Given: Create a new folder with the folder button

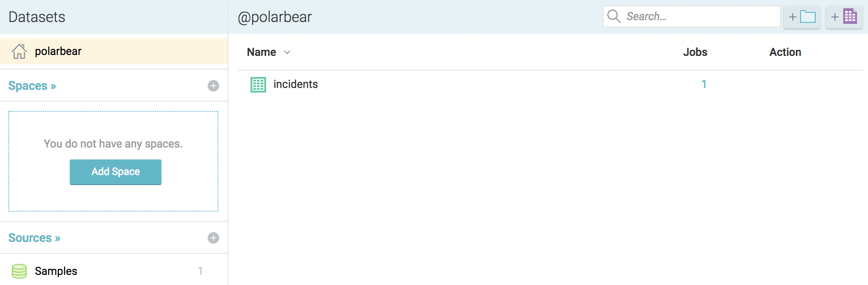Looking at the screenshot, I should [802, 17].
